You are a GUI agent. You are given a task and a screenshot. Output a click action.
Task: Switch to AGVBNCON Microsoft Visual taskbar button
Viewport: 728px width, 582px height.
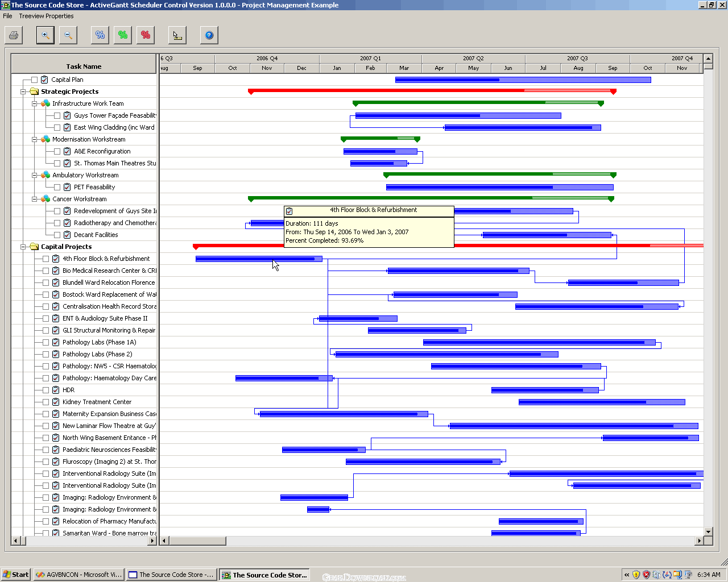pyautogui.click(x=78, y=575)
